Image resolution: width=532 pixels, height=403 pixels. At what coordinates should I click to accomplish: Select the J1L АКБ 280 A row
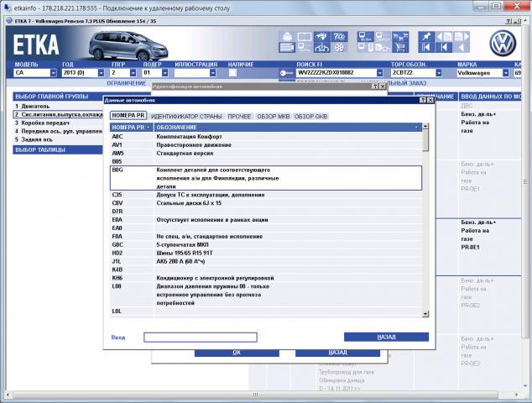tap(266, 261)
